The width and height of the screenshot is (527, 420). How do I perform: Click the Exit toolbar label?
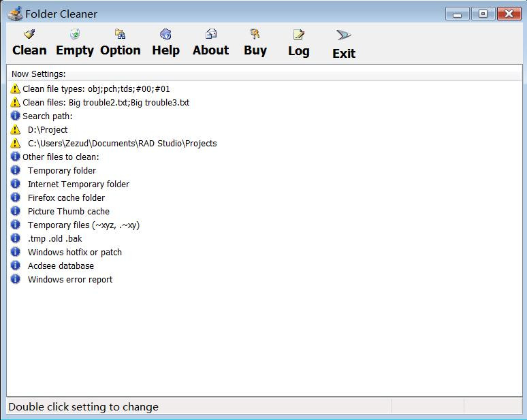pyautogui.click(x=344, y=53)
